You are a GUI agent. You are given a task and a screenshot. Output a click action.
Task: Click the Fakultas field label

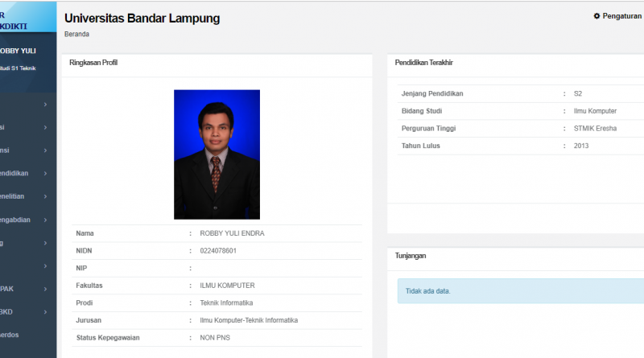click(x=89, y=286)
